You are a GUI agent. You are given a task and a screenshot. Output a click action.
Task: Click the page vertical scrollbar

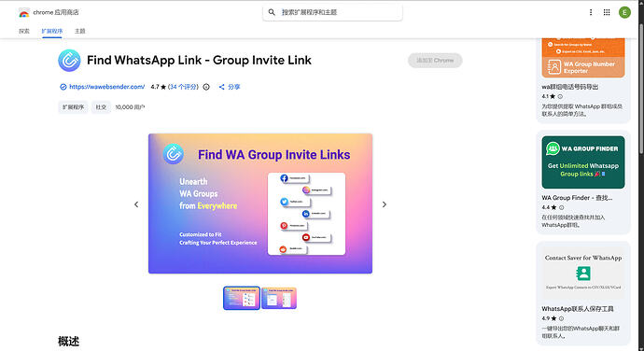click(641, 89)
